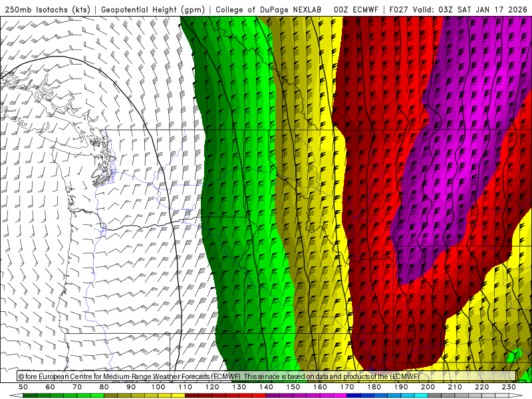Click the 210 label on the colorbar
532x399 pixels.
(x=455, y=387)
